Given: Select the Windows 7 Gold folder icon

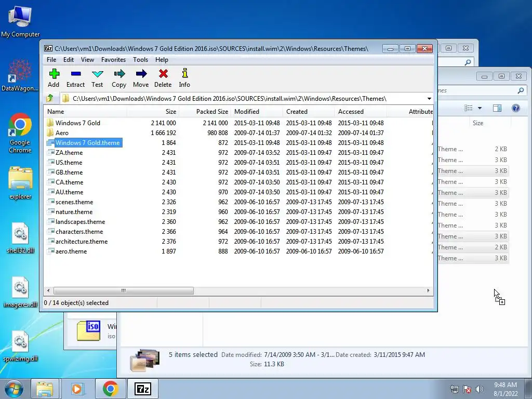Looking at the screenshot, I should tap(50, 123).
